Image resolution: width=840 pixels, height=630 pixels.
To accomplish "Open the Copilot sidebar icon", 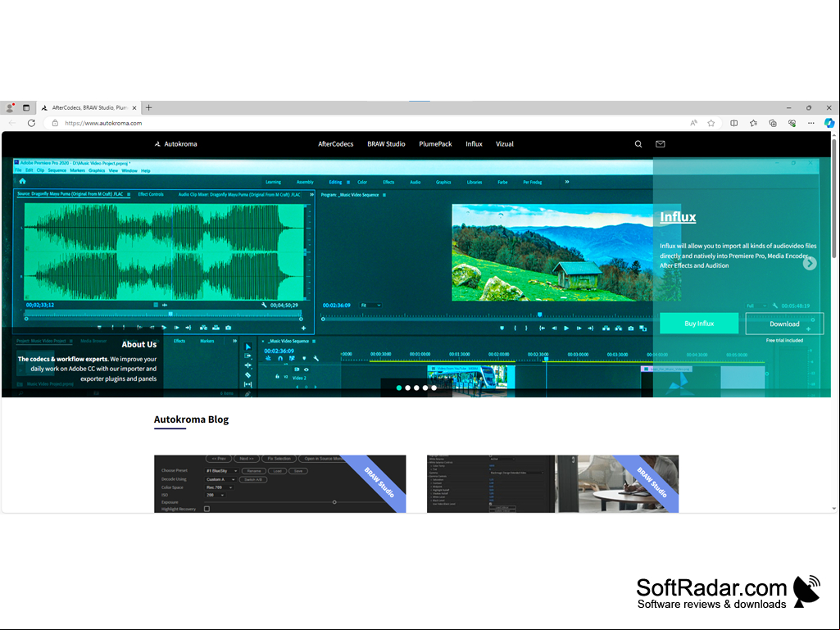I will coord(829,123).
